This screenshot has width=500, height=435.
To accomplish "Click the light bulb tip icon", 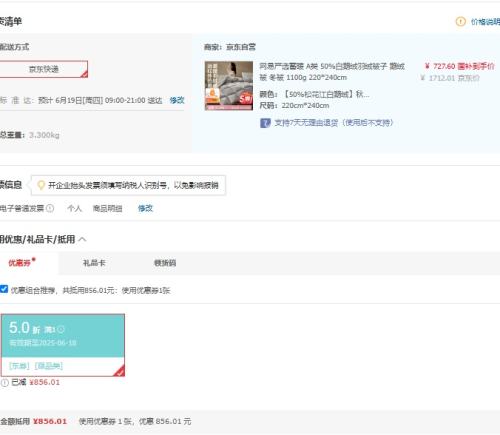I will pos(41,185).
